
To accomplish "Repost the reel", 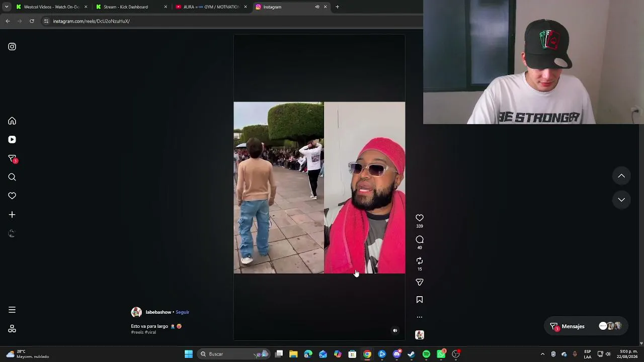I will click(420, 261).
